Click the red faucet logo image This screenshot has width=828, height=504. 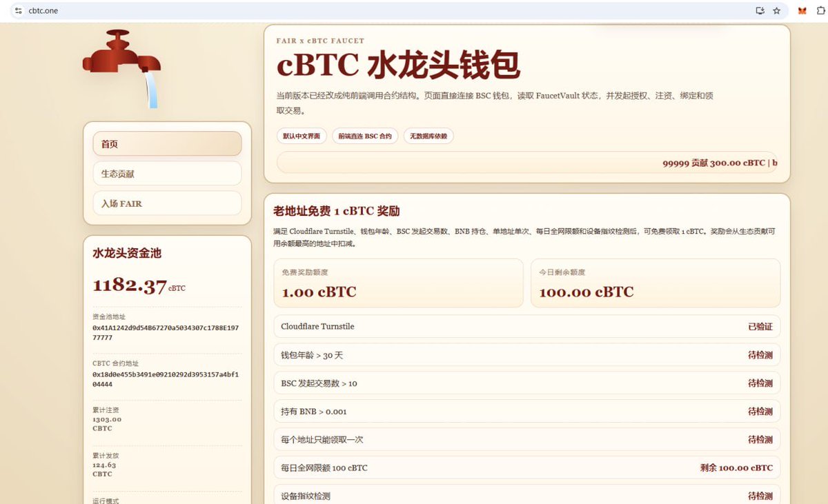coord(122,68)
